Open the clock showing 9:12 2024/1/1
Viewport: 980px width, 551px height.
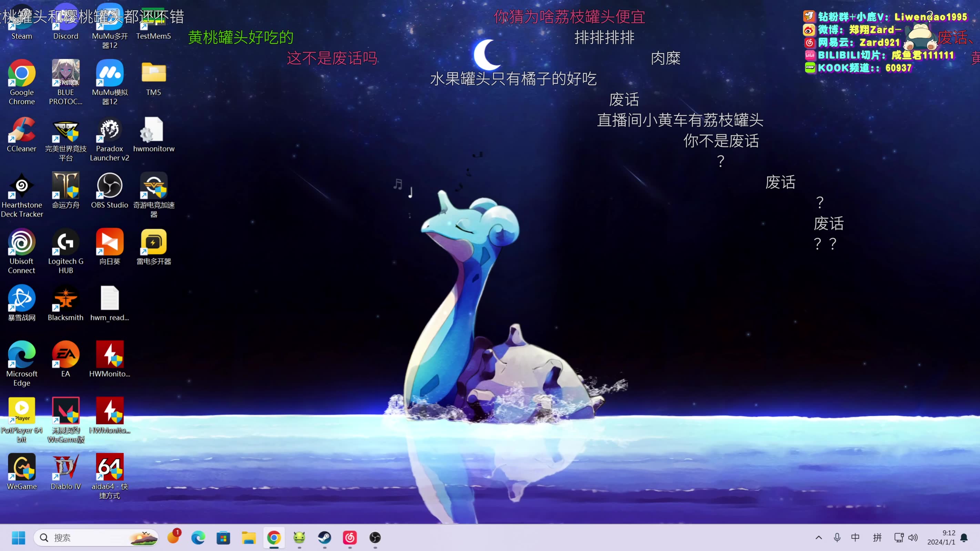pos(941,538)
